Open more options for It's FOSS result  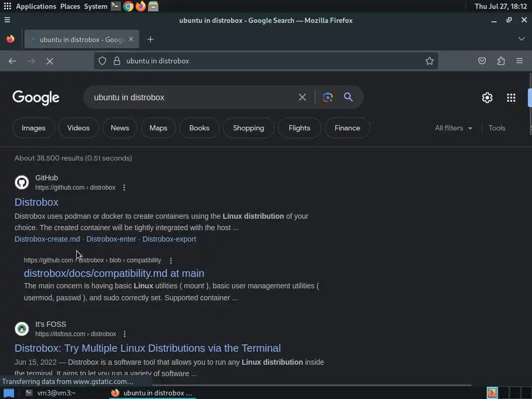[x=125, y=334]
